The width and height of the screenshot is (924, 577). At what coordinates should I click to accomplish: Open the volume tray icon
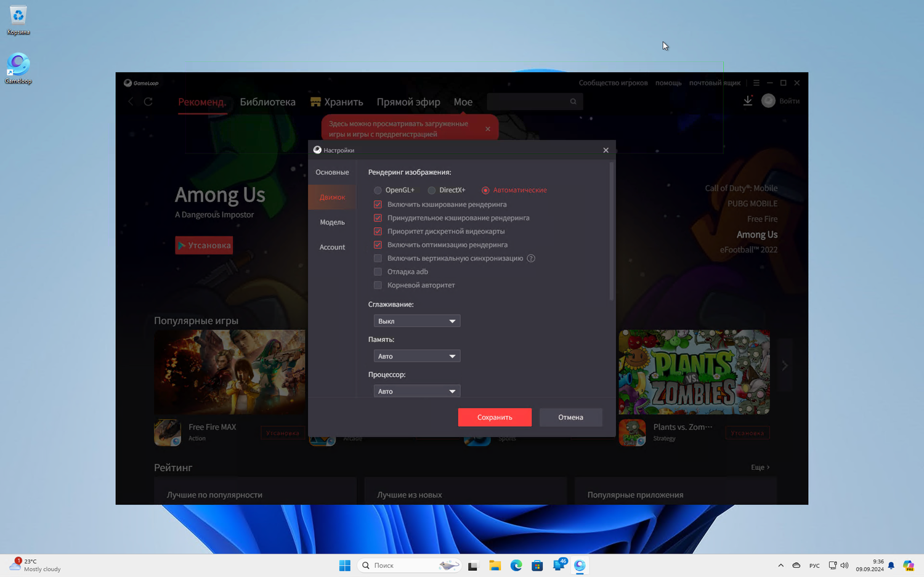coord(845,565)
